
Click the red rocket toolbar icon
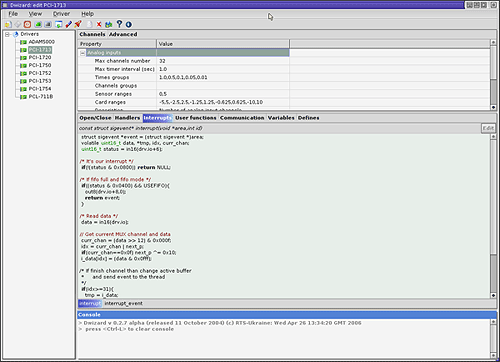coord(78,24)
